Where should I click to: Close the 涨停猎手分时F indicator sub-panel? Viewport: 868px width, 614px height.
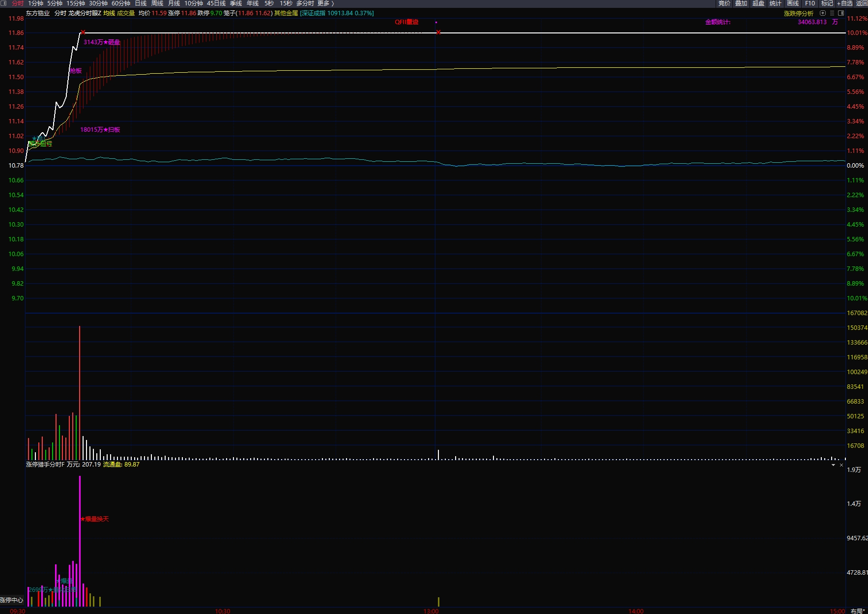tap(841, 465)
